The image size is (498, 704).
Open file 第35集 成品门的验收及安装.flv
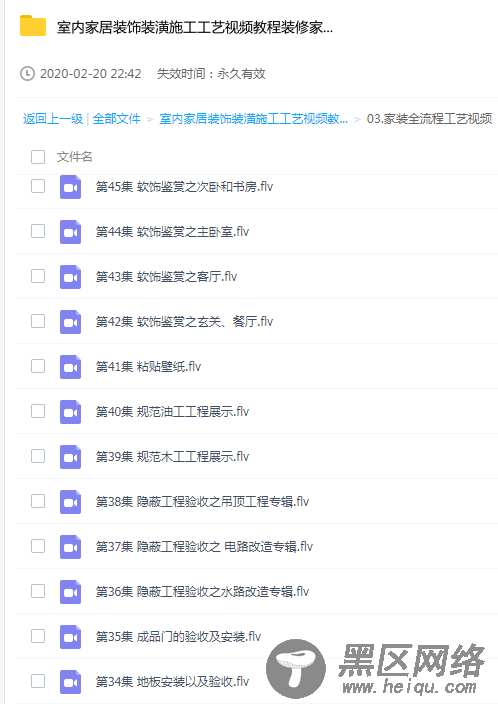click(x=178, y=636)
